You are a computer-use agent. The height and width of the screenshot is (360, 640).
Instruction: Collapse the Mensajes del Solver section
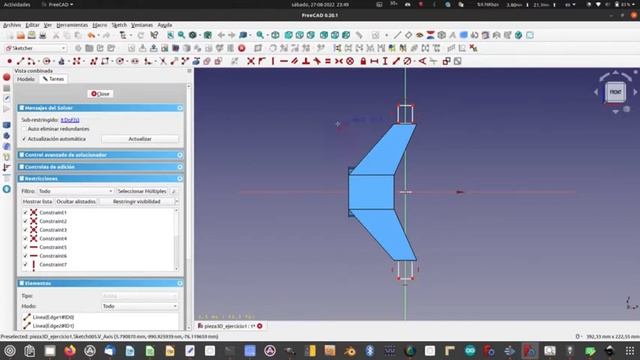[x=180, y=108]
